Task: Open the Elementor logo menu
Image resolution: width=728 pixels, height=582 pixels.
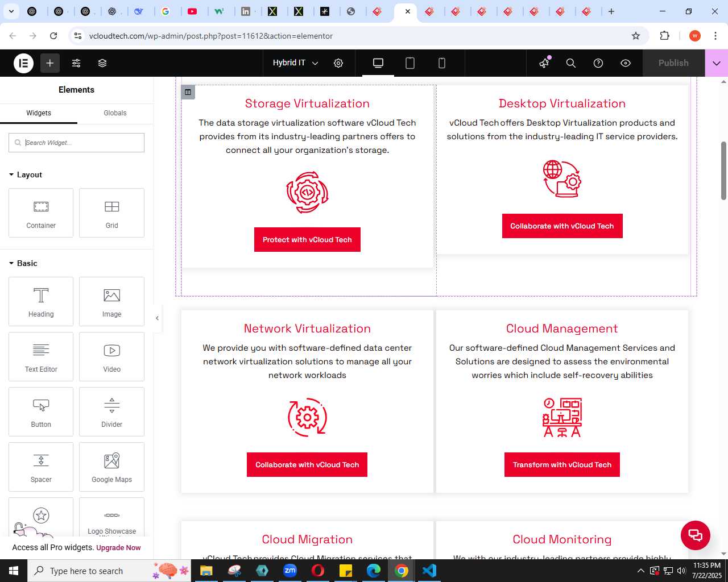Action: 24,63
